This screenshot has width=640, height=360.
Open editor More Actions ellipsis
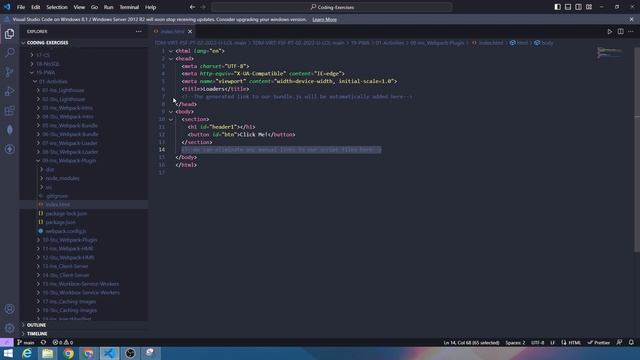click(x=631, y=31)
